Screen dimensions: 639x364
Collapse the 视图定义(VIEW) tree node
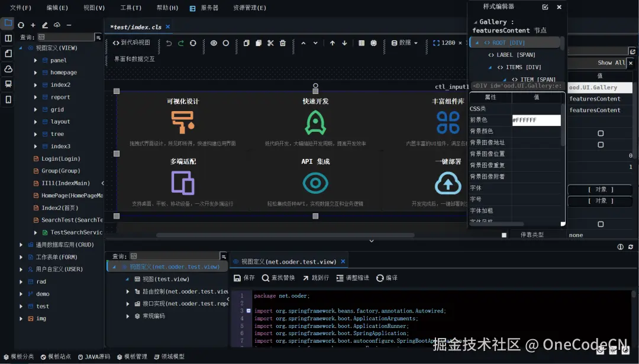[21, 48]
